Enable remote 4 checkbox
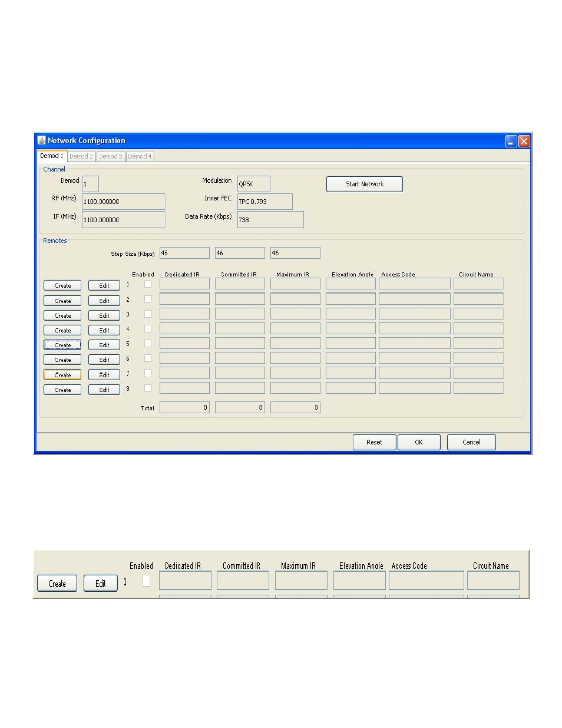The image size is (562, 728). pos(148,329)
